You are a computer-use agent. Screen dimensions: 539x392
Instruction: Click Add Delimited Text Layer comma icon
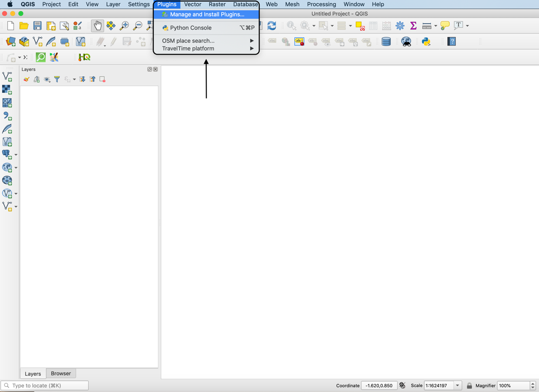pyautogui.click(x=7, y=116)
